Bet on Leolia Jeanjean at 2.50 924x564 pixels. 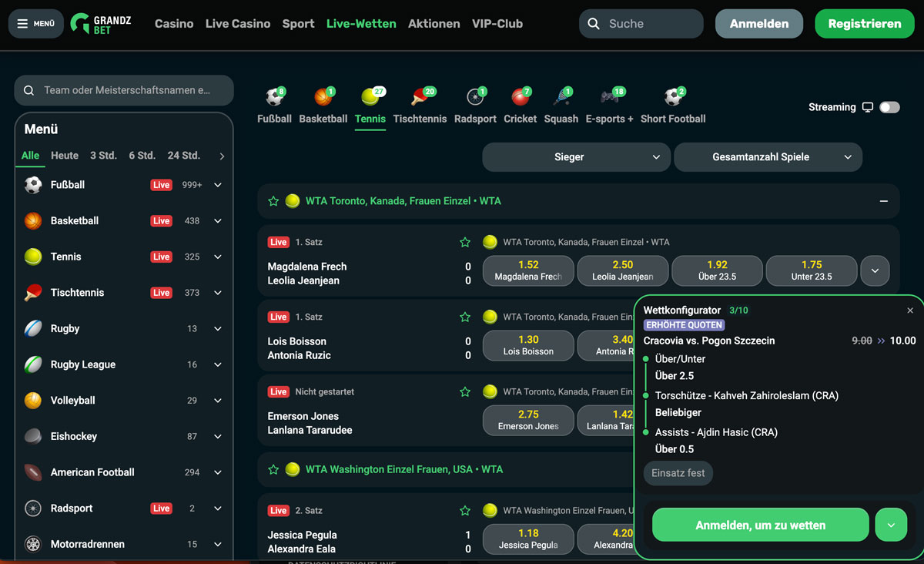[623, 271]
